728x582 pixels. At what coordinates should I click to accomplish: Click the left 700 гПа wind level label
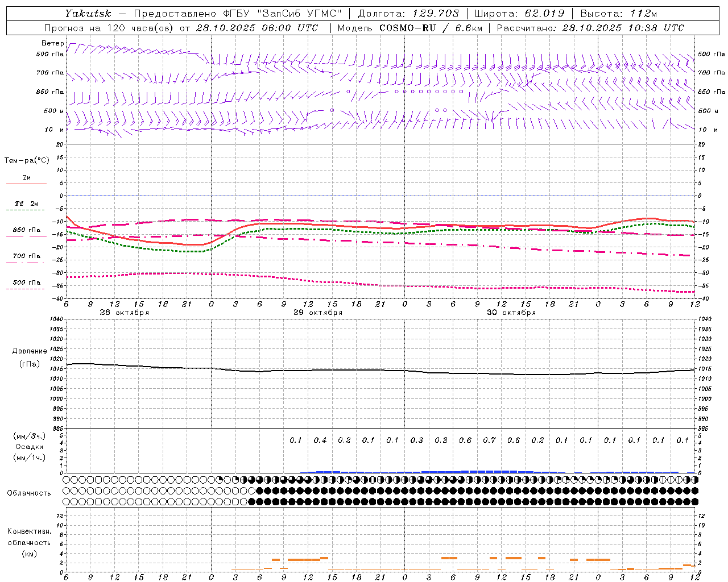point(50,73)
